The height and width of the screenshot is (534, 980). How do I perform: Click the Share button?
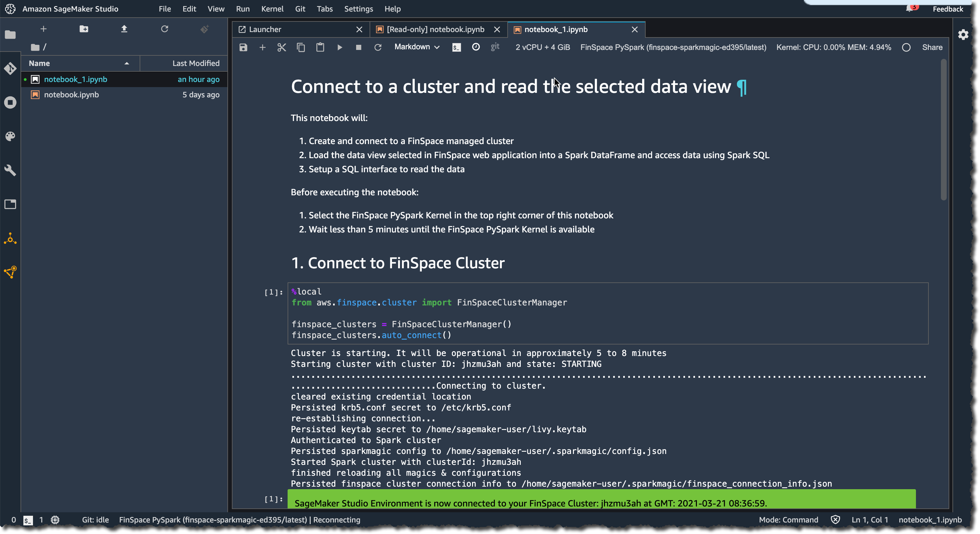[932, 47]
